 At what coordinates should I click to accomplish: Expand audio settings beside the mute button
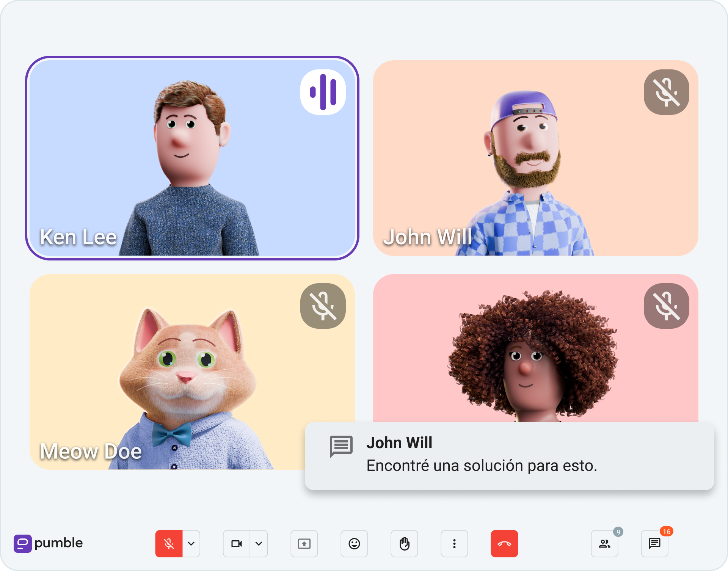click(191, 544)
